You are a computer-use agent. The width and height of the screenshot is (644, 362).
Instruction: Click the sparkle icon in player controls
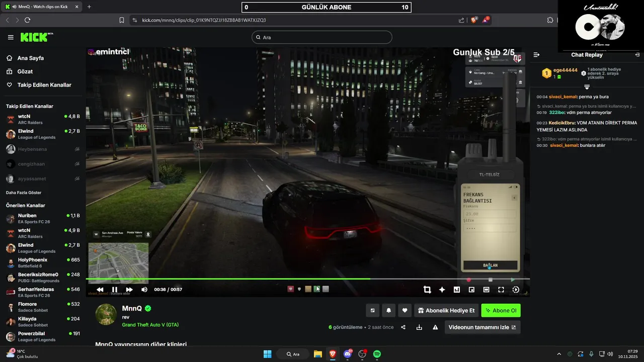coord(442,290)
